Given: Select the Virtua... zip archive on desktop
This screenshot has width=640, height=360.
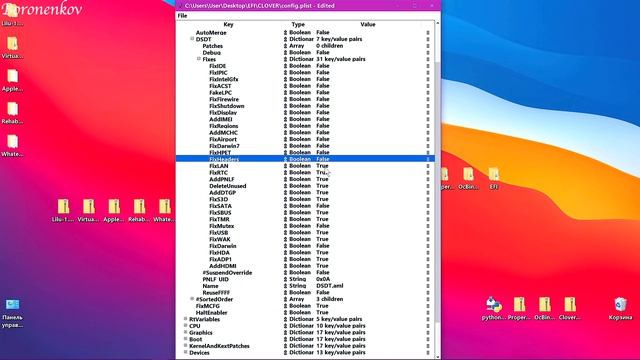Looking at the screenshot, I should (x=89, y=211).
